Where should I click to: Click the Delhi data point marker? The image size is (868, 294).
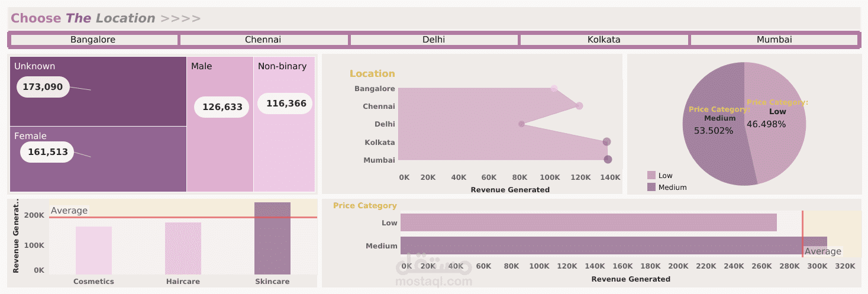521,124
